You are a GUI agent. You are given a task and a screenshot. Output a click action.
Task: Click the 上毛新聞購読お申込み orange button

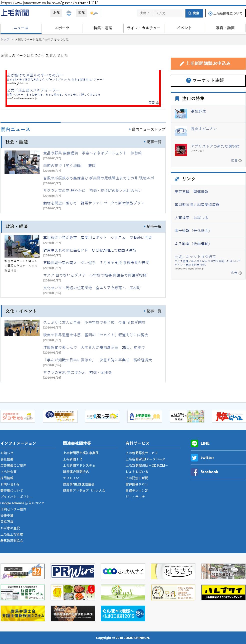[208, 64]
